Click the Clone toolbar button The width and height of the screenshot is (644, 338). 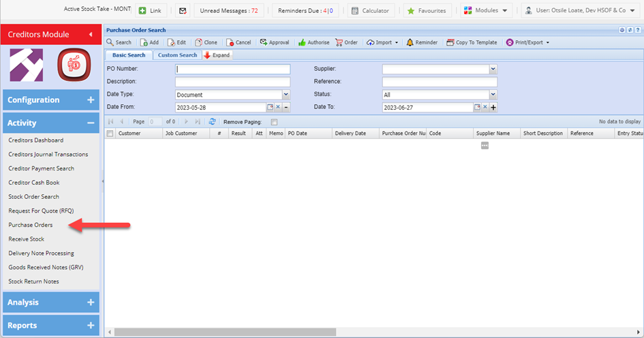(x=206, y=42)
